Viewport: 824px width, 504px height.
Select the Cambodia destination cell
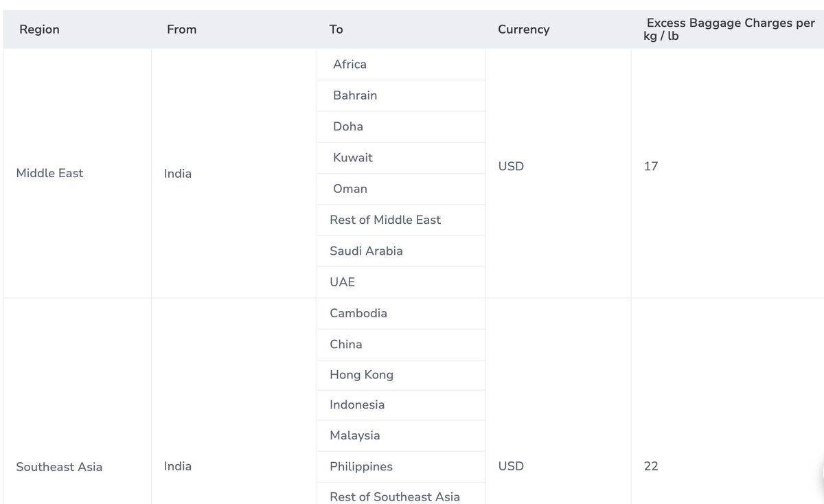pyautogui.click(x=401, y=314)
